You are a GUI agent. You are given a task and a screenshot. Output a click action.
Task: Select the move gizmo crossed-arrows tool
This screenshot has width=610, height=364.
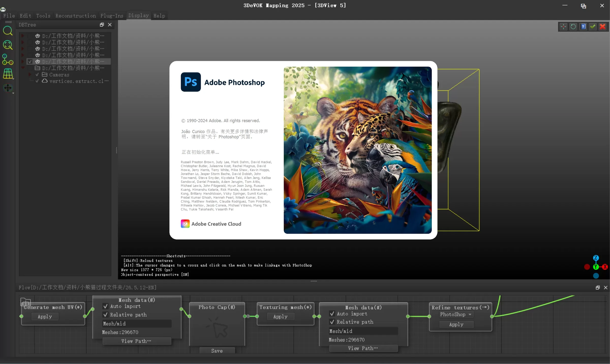(x=8, y=88)
